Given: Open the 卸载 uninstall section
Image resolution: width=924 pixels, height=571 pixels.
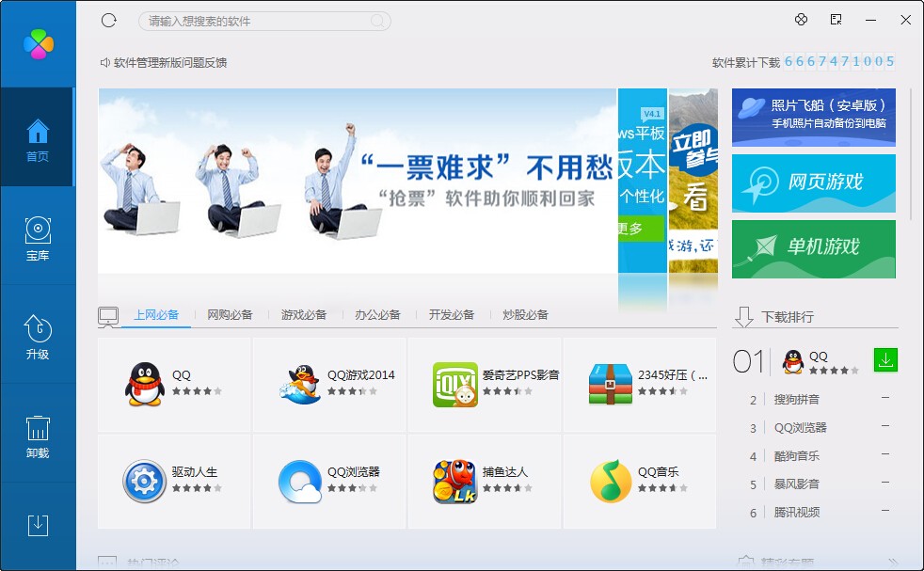Looking at the screenshot, I should click(38, 435).
